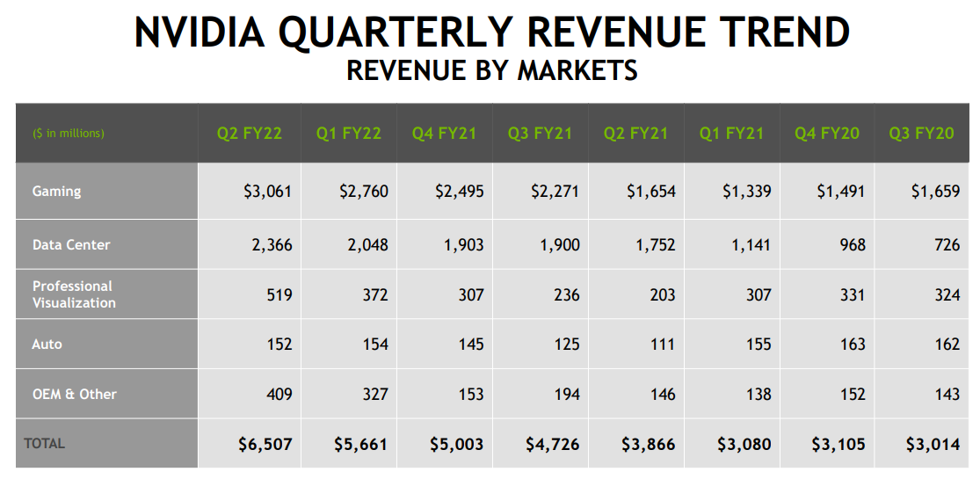The height and width of the screenshot is (479, 980).
Task: Click Data Center value 2,048
Action: 368,245
